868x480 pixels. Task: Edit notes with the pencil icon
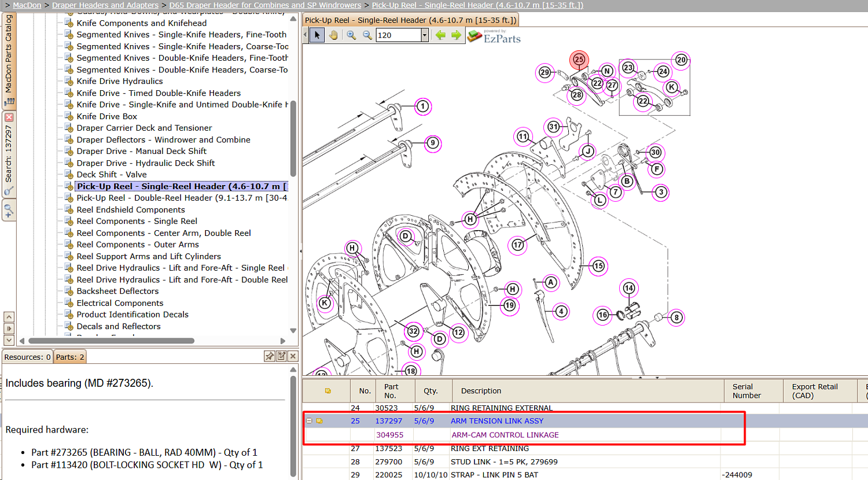pyautogui.click(x=281, y=356)
